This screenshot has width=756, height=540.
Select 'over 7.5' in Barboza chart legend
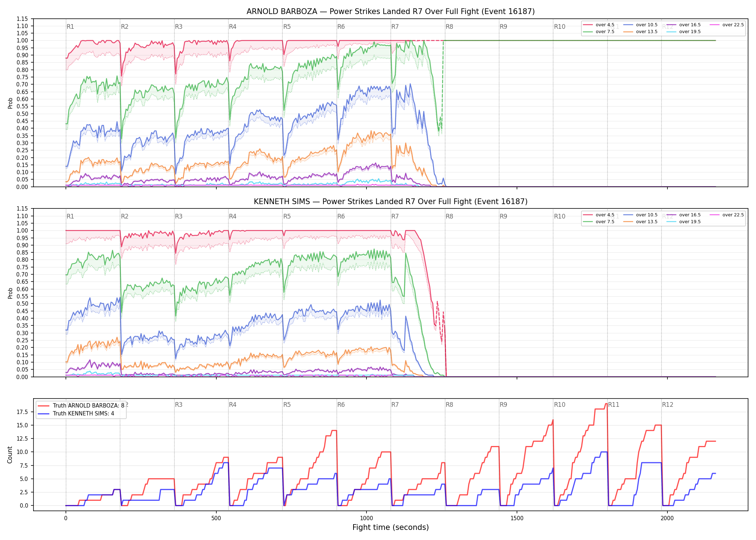coord(599,32)
